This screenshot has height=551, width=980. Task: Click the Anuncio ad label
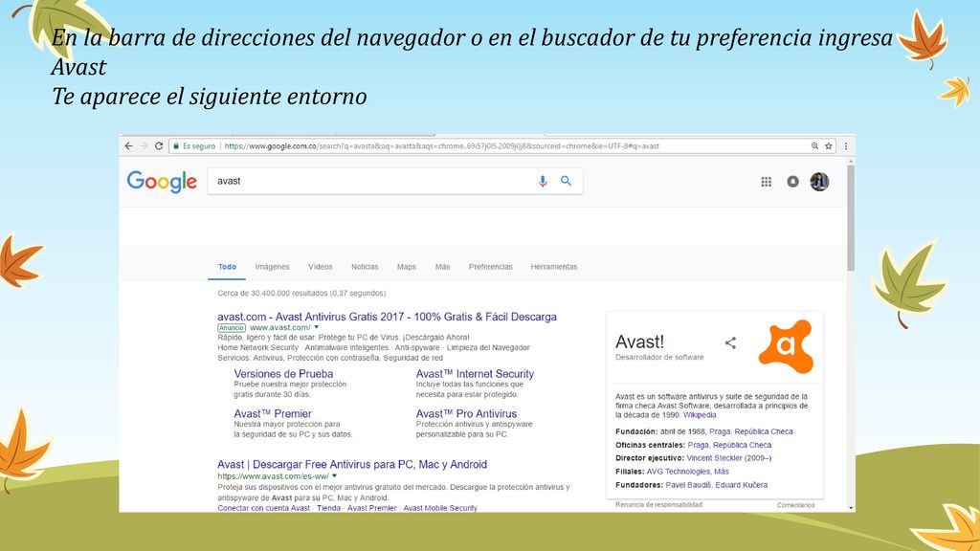(232, 327)
